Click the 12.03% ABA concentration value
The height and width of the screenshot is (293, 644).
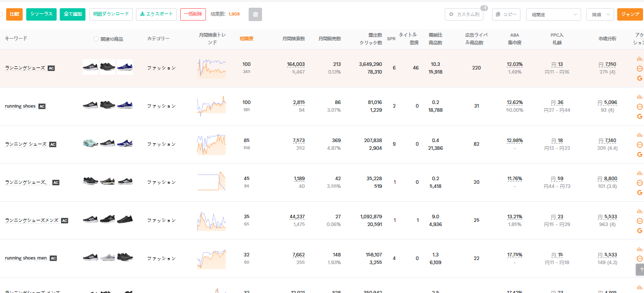pos(514,64)
